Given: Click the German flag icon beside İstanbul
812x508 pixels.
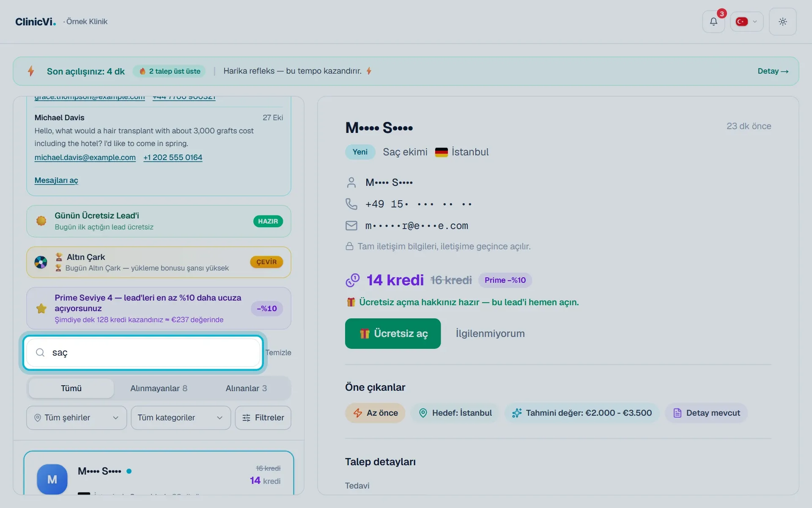Looking at the screenshot, I should pyautogui.click(x=441, y=152).
